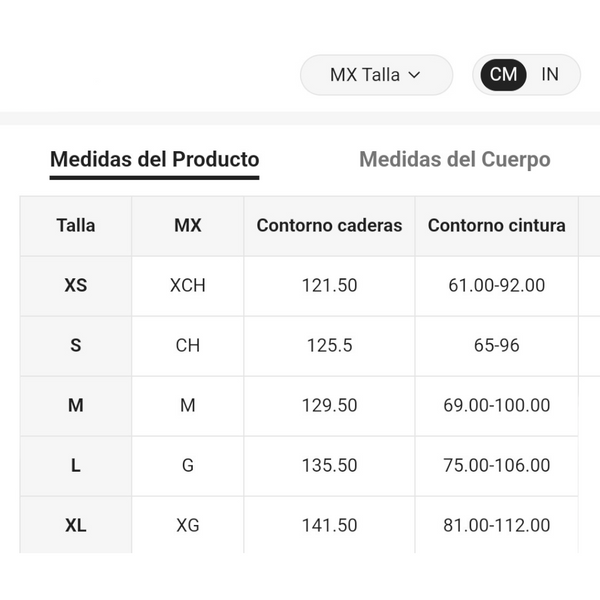Click the 69.00-100.00 waist cell

click(x=496, y=406)
